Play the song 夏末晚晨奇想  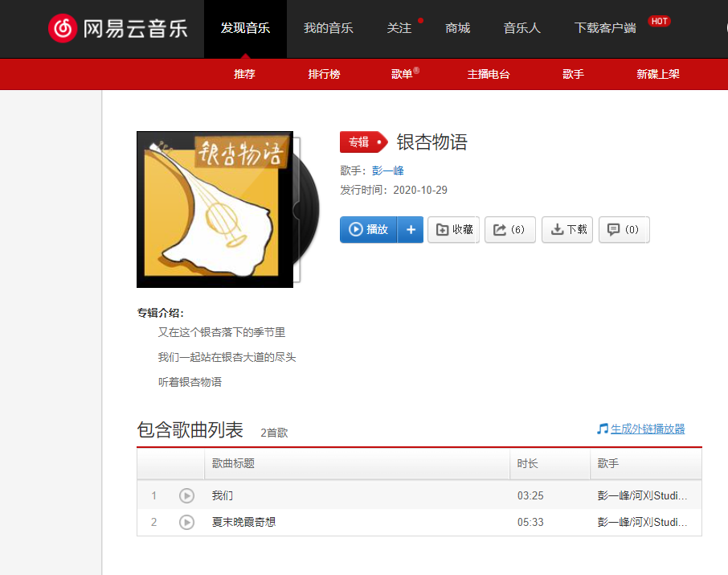186,523
